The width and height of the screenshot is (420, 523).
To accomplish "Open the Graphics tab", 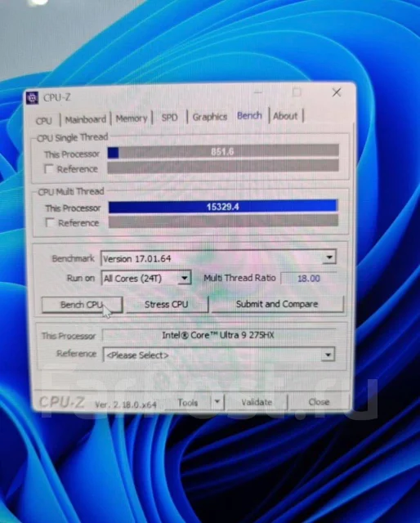I will tap(210, 117).
